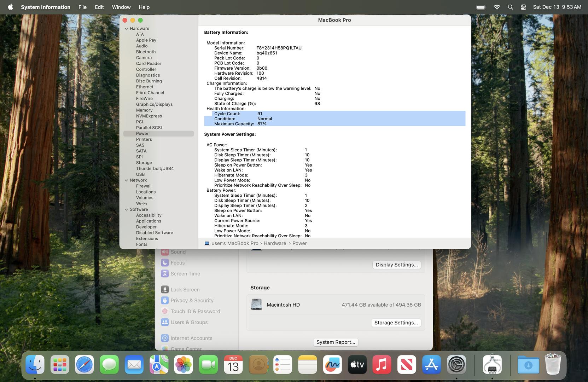Screen dimensions: 588x382
Task: Open the Photos app in Dock
Action: pyautogui.click(x=184, y=365)
